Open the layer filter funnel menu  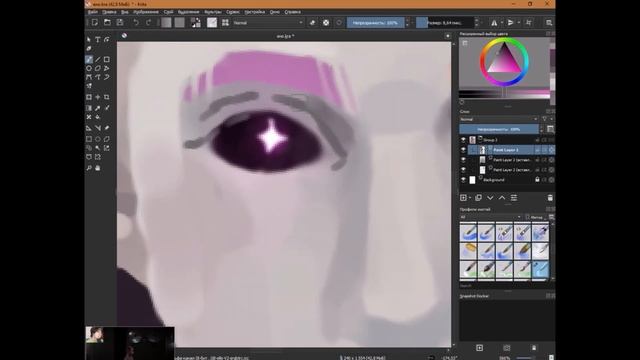point(544,119)
